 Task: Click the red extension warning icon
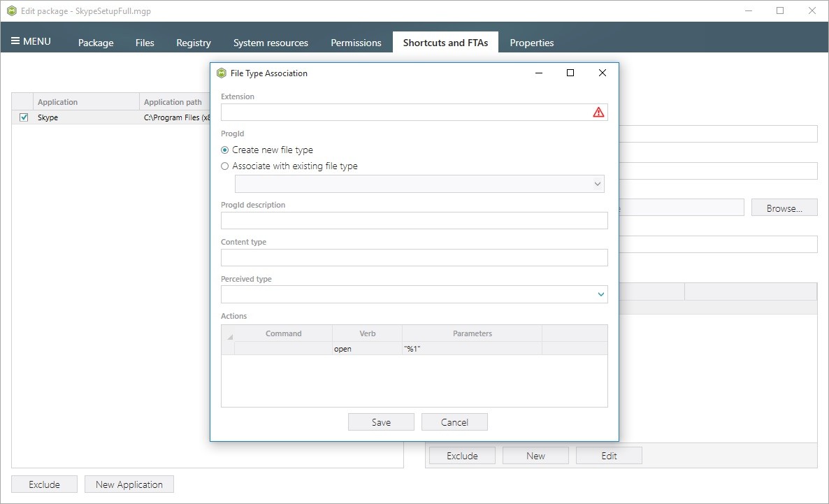598,112
